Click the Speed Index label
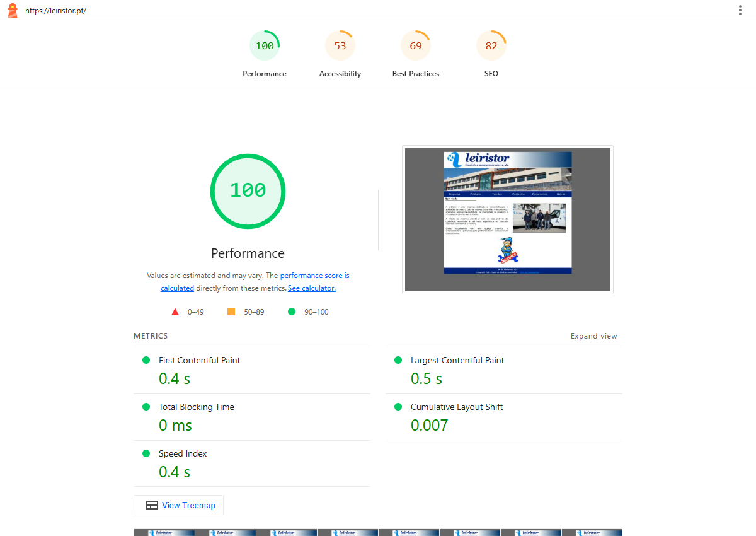This screenshot has height=536, width=756. click(183, 453)
